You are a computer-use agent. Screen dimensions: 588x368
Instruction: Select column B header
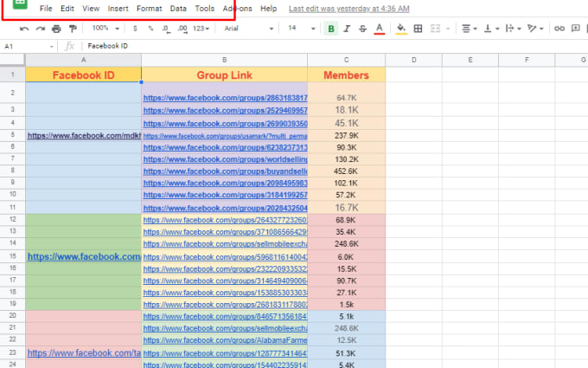[x=224, y=60]
